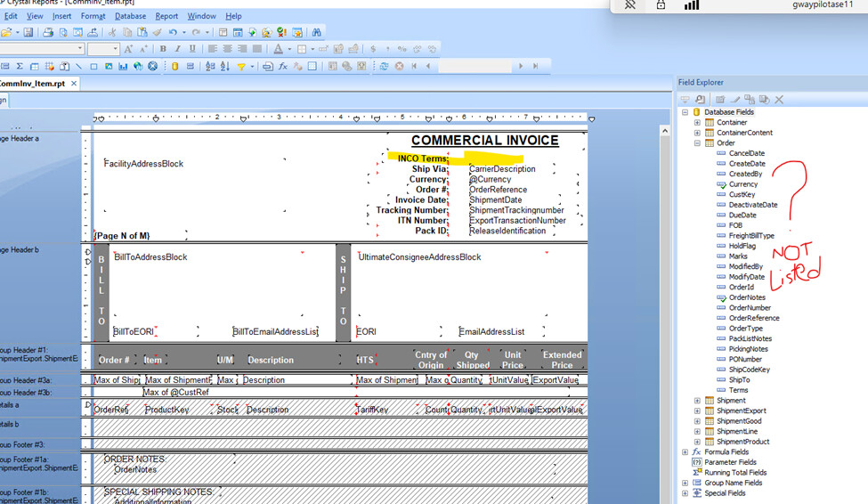Open the Report menu
Image resolution: width=868 pixels, height=504 pixels.
(x=166, y=16)
